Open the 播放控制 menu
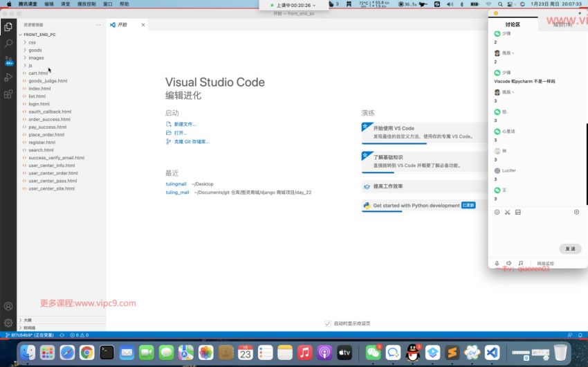 click(86, 3)
